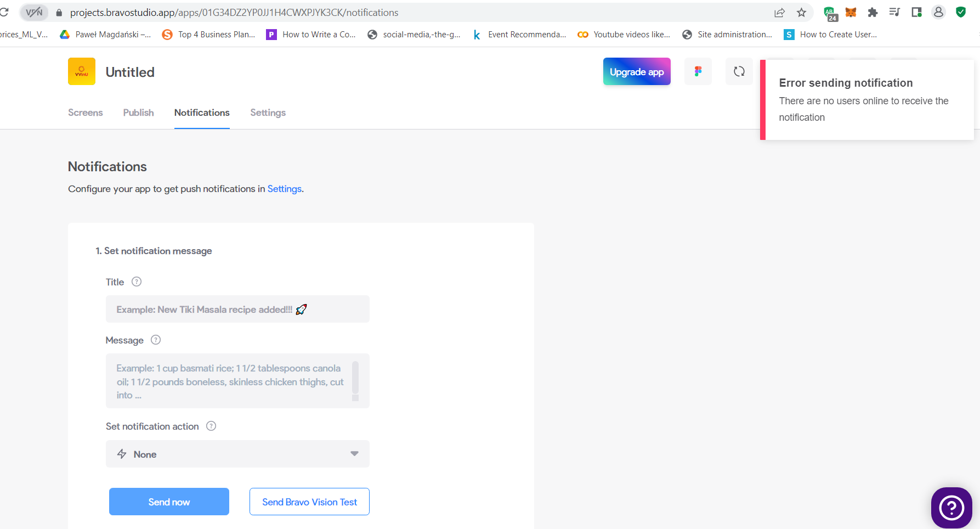Screen dimensions: 980x529
Task: Click the Send now button
Action: pos(169,502)
